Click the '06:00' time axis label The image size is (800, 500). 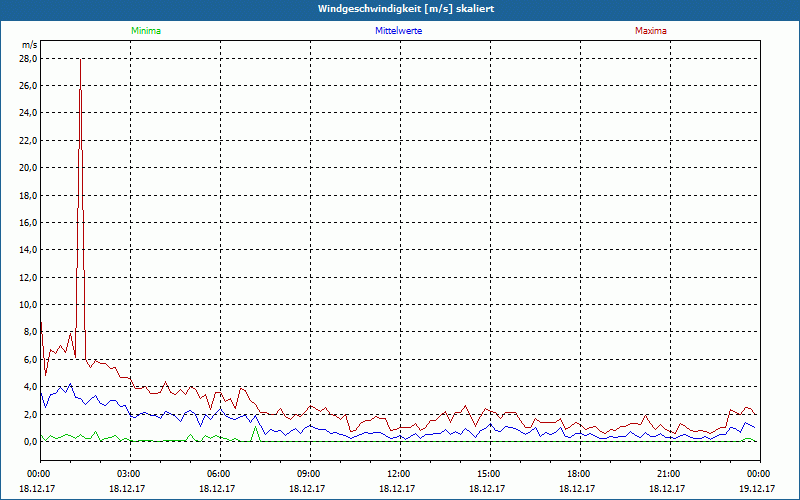(218, 474)
